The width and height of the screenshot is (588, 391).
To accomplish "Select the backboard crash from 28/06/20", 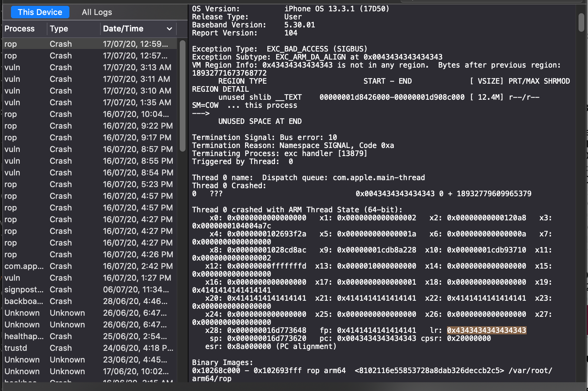I will (x=73, y=301).
